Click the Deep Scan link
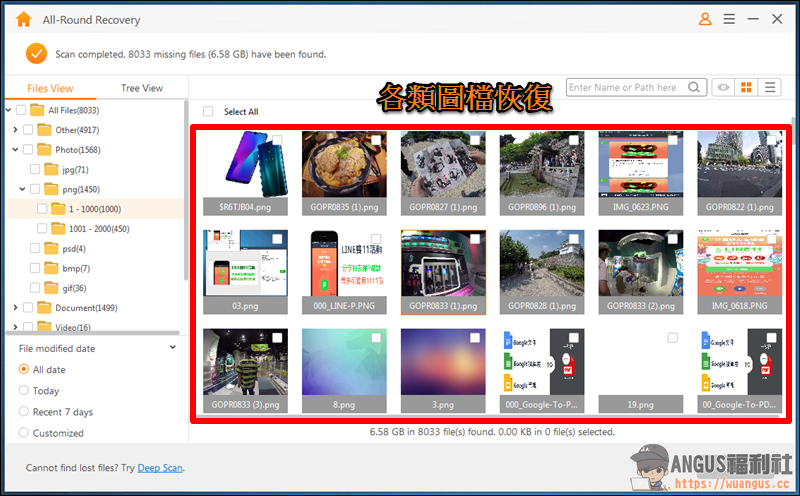 click(160, 467)
